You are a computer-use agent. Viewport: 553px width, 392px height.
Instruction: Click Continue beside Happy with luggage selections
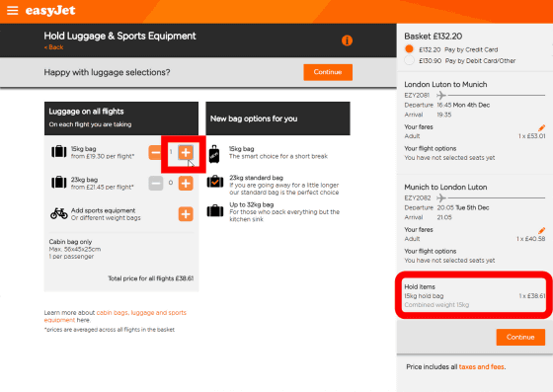[x=328, y=72]
